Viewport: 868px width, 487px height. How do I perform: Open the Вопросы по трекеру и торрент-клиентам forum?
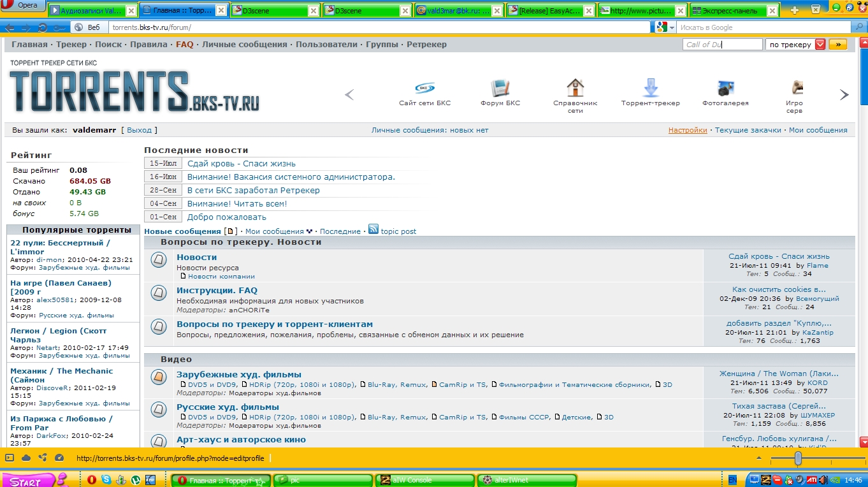tap(275, 324)
